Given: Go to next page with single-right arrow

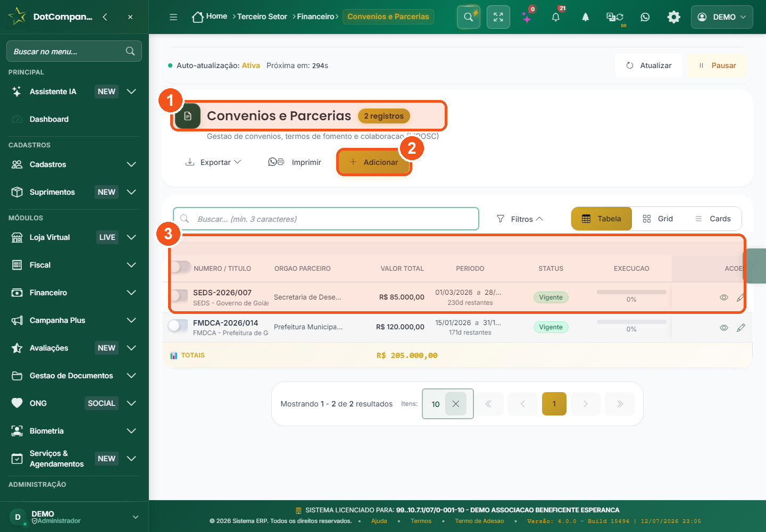Looking at the screenshot, I should [x=586, y=404].
